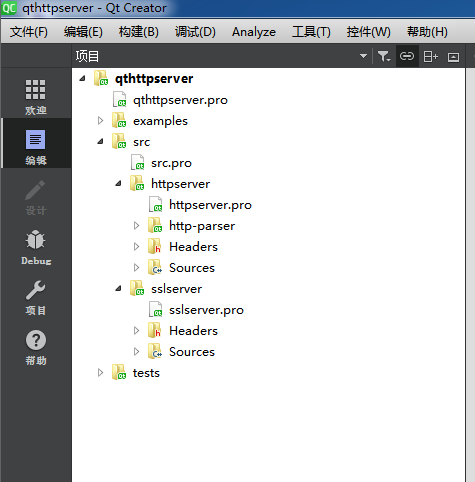Open Help mode question mark icon
This screenshot has height=482, width=475.
(36, 340)
